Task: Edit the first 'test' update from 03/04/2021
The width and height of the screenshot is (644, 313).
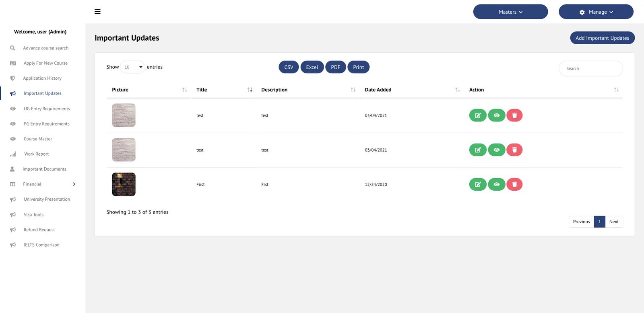Action: point(478,115)
